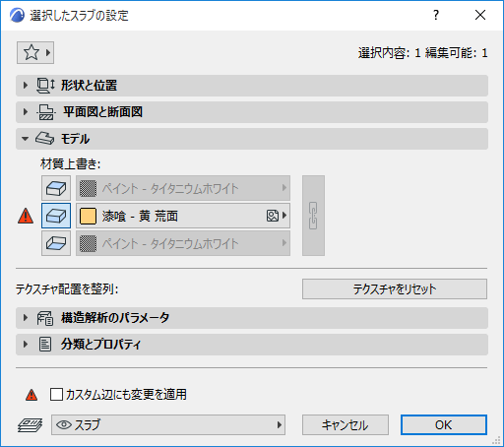Confirm with the OK button
Image resolution: width=504 pixels, height=447 pixels.
click(444, 425)
